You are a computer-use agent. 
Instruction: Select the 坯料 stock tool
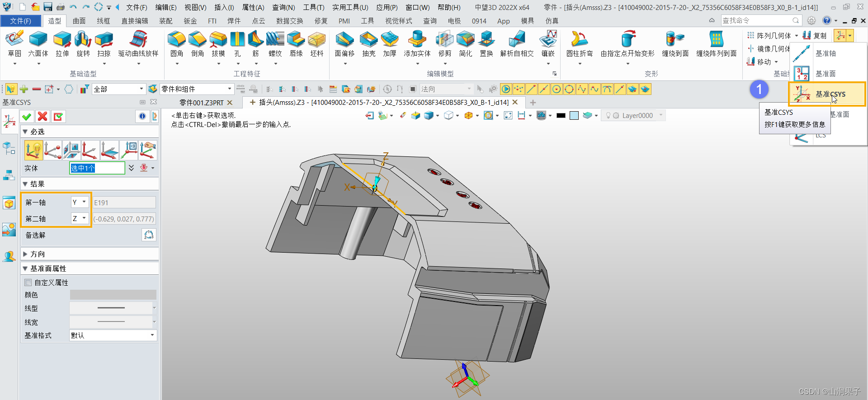(x=317, y=44)
